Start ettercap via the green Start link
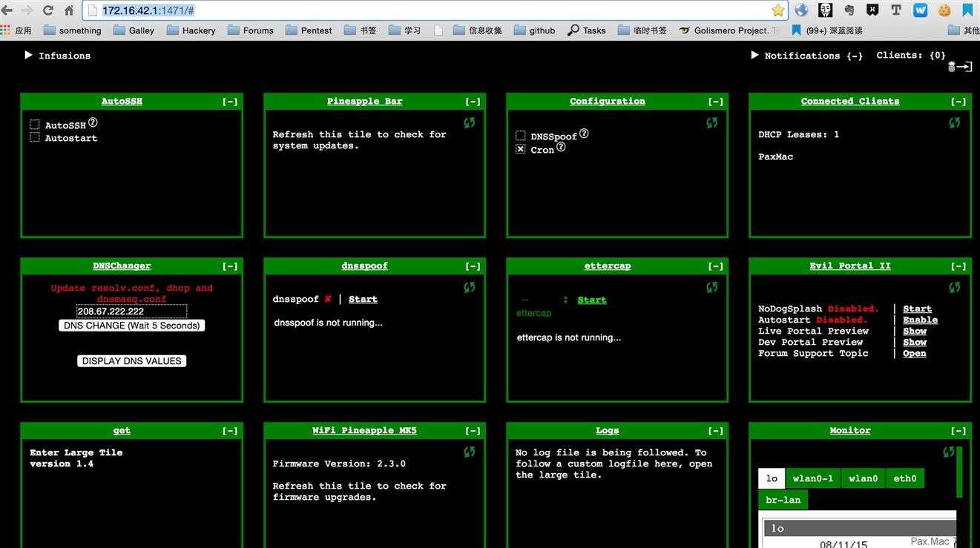Image resolution: width=980 pixels, height=548 pixels. pyautogui.click(x=592, y=300)
